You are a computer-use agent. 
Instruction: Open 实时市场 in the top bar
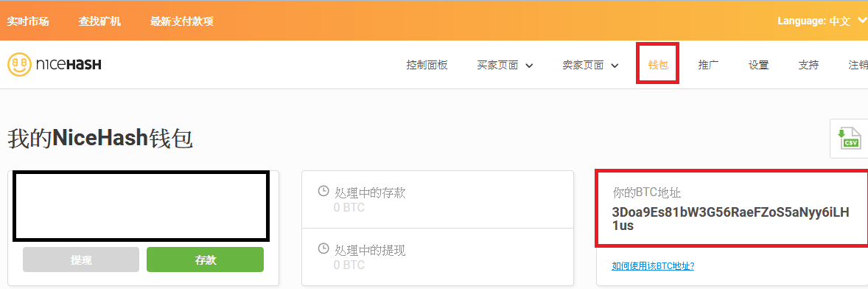tap(28, 21)
